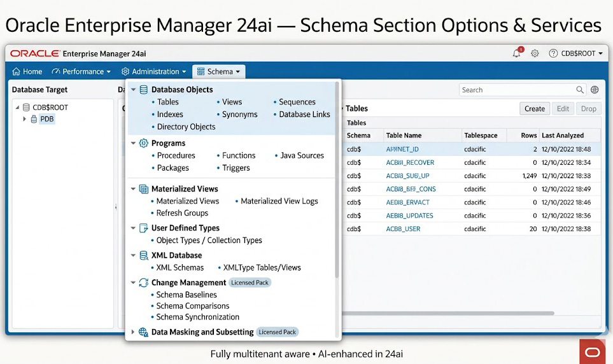
Task: Go to the Home page
Action: coord(27,71)
